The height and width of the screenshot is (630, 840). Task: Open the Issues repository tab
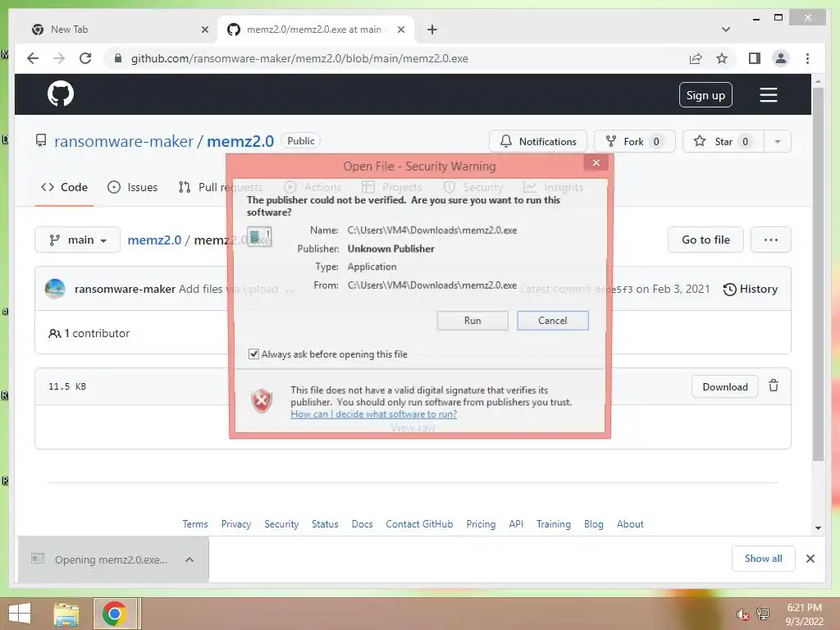tap(133, 187)
